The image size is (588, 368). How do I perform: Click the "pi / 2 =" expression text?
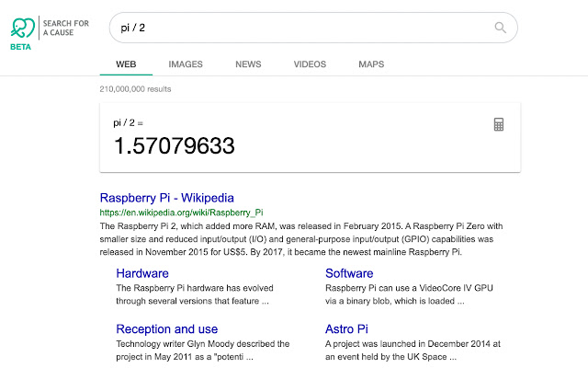129,122
